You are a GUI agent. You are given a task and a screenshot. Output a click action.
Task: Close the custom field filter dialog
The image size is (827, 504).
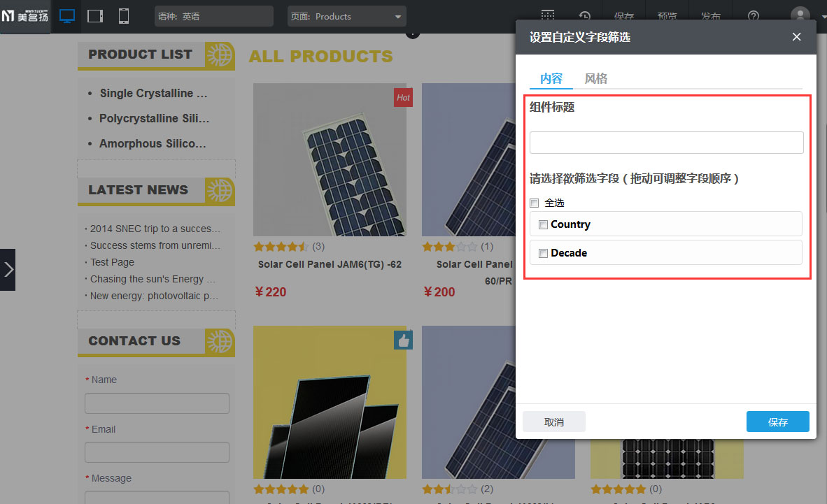[x=796, y=37]
